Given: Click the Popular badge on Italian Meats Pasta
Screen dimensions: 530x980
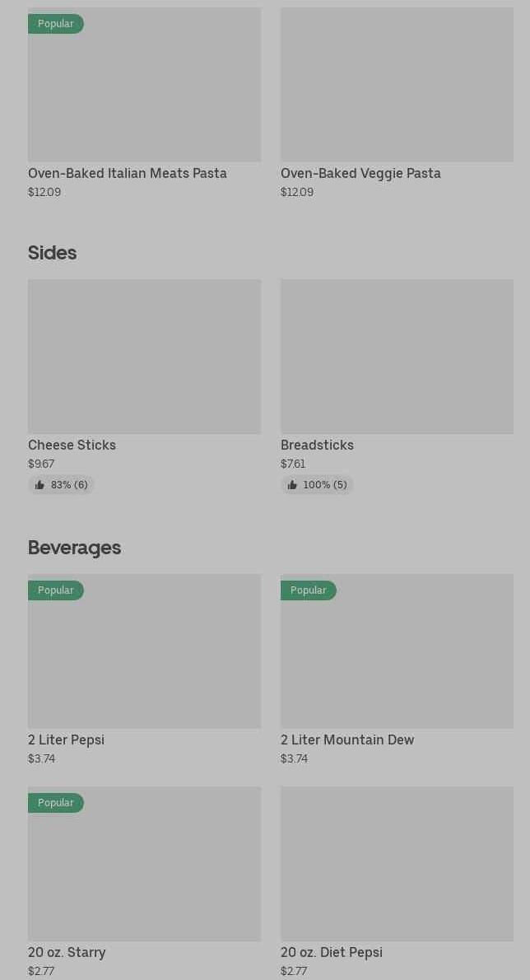Looking at the screenshot, I should click(55, 24).
